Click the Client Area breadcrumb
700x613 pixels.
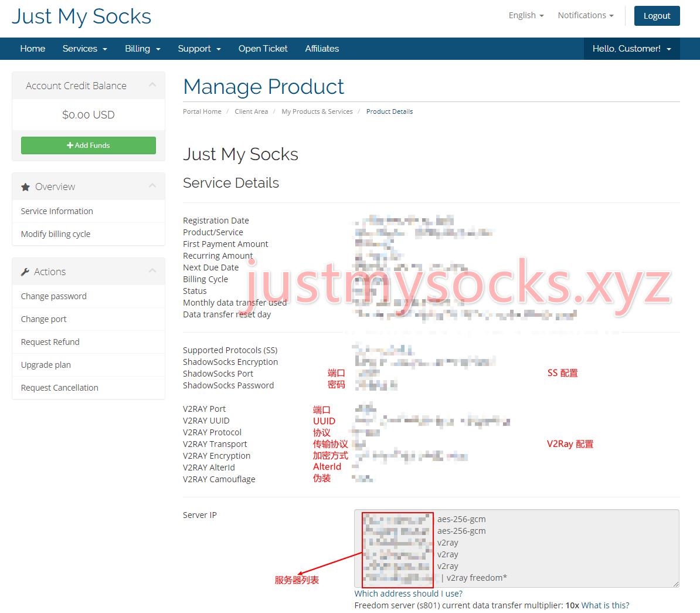[x=252, y=111]
